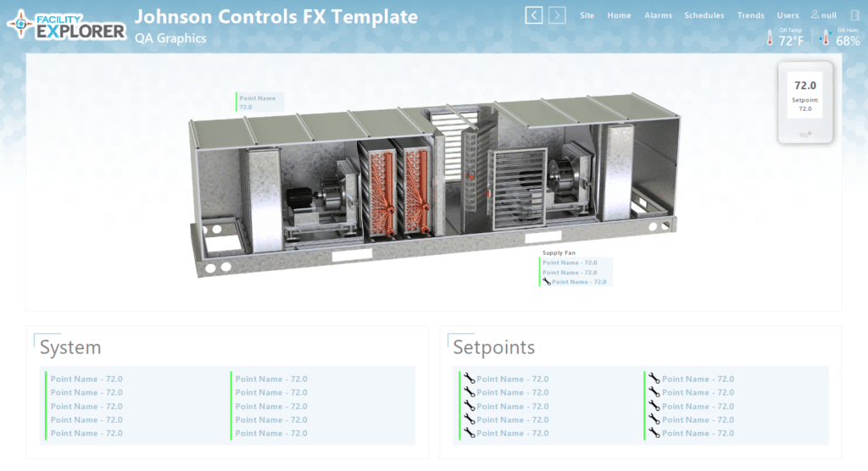This screenshot has height=471, width=868.
Task: Select last Point Name in System right column
Action: click(271, 434)
